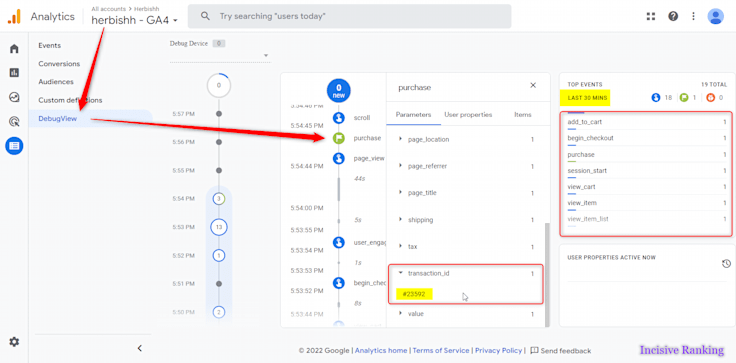
Task: Click the Privacy Policy link
Action: point(498,350)
